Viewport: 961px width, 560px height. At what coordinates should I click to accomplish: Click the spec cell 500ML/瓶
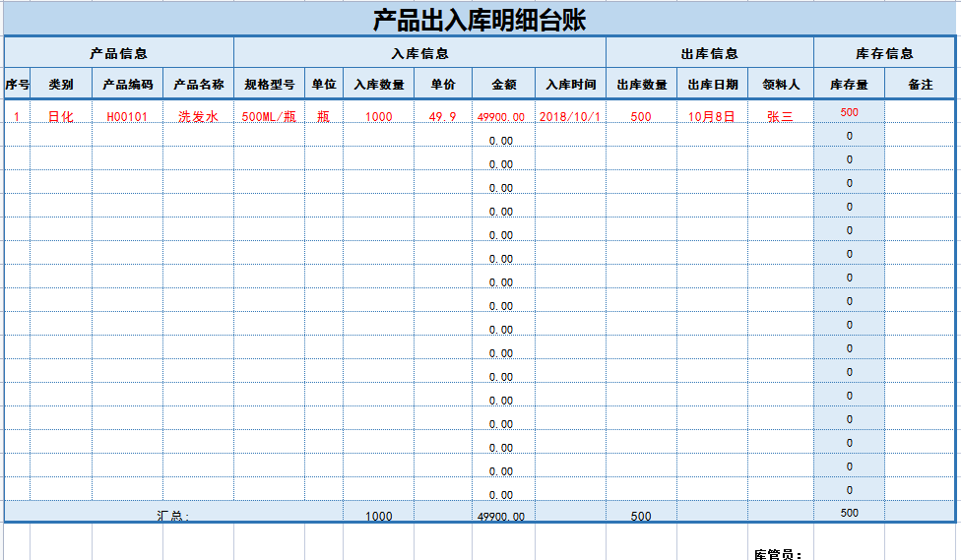pyautogui.click(x=269, y=111)
